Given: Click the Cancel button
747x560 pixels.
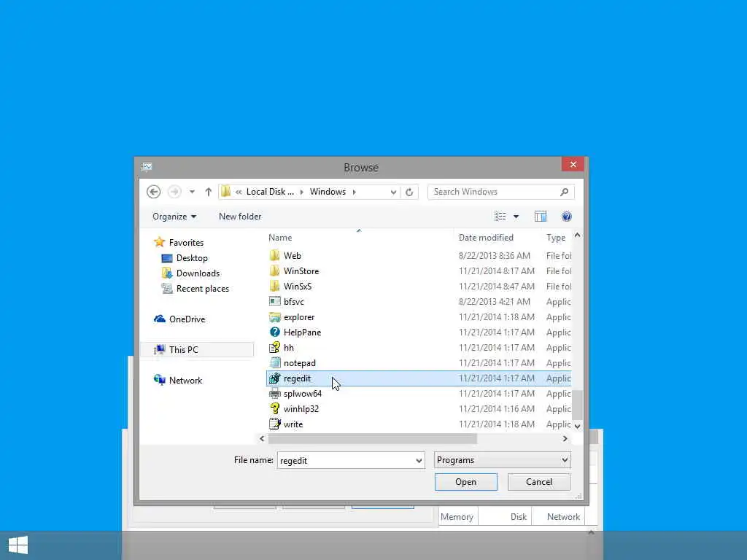Looking at the screenshot, I should click(539, 482).
